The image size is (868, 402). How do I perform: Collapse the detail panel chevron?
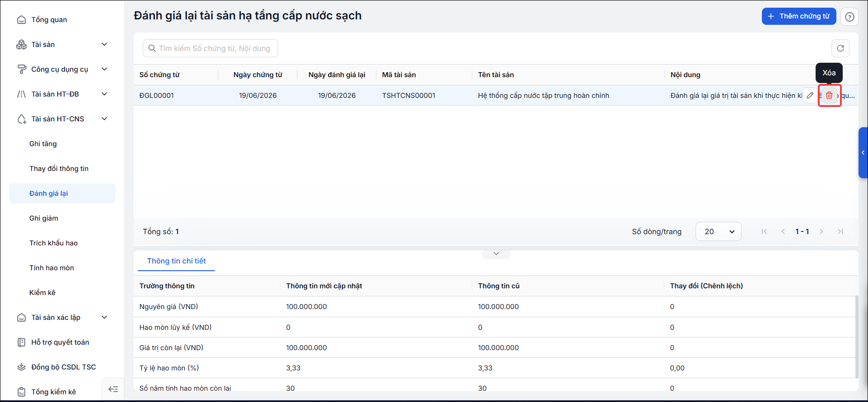click(x=496, y=254)
